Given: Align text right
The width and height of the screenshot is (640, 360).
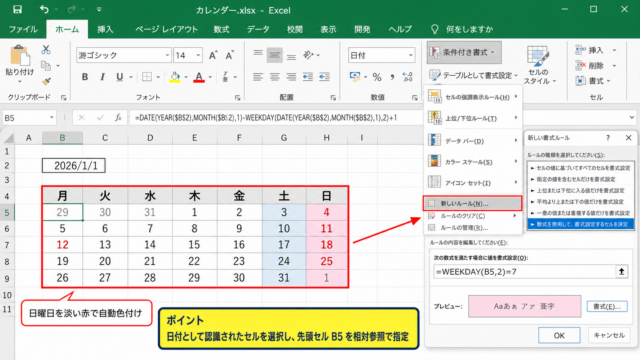Looking at the screenshot, I should pos(291,77).
